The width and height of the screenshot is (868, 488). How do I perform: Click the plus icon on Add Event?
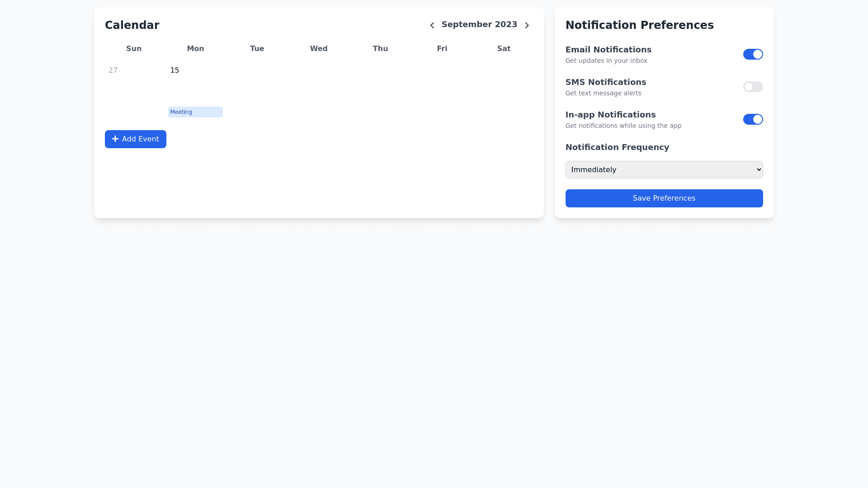point(115,139)
